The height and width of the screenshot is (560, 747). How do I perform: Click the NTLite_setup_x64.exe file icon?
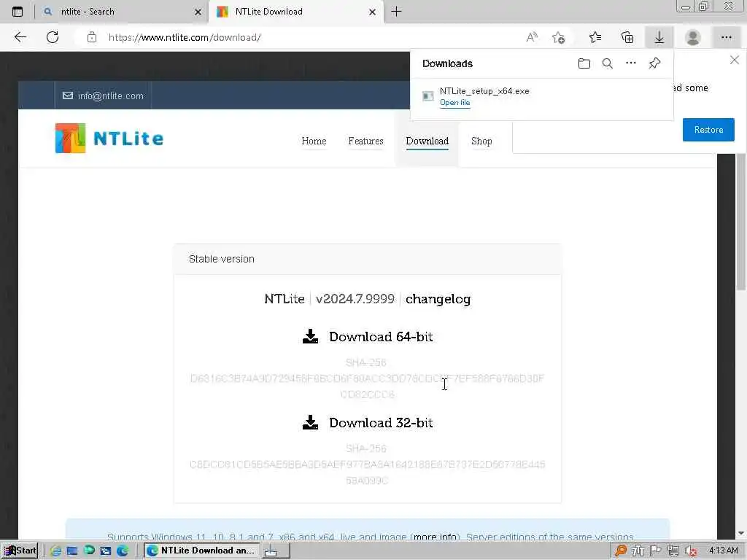point(427,96)
